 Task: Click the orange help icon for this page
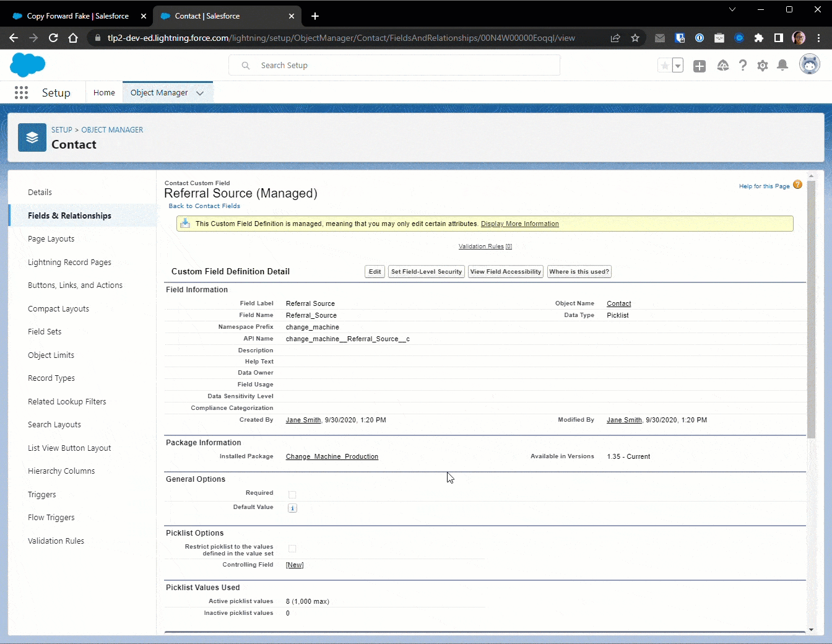point(797,185)
